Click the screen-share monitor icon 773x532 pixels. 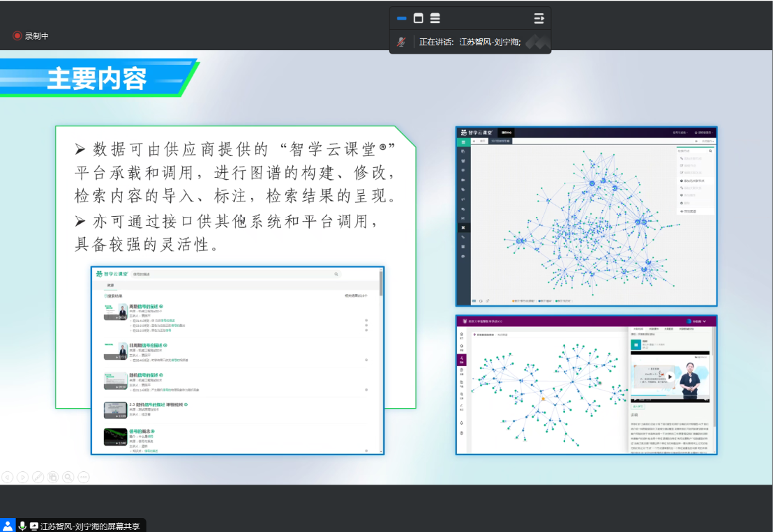(x=34, y=526)
